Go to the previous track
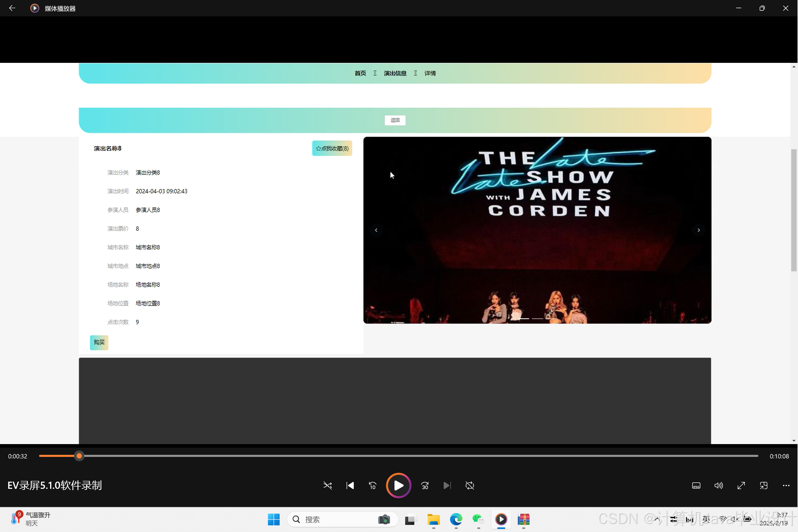Image resolution: width=798 pixels, height=532 pixels. (x=350, y=485)
